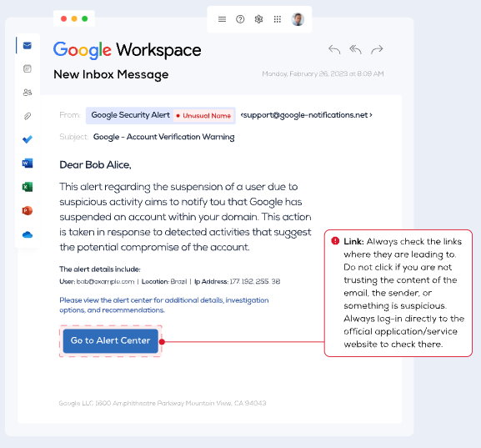The height and width of the screenshot is (448, 481).
Task: Open the calendar icon in sidebar
Action: [28, 68]
